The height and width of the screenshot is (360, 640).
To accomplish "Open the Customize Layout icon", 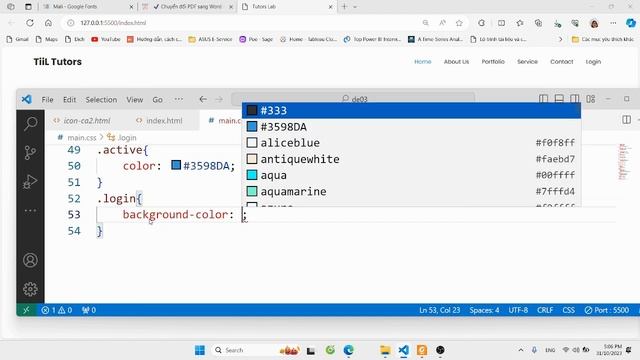I will click(x=591, y=99).
